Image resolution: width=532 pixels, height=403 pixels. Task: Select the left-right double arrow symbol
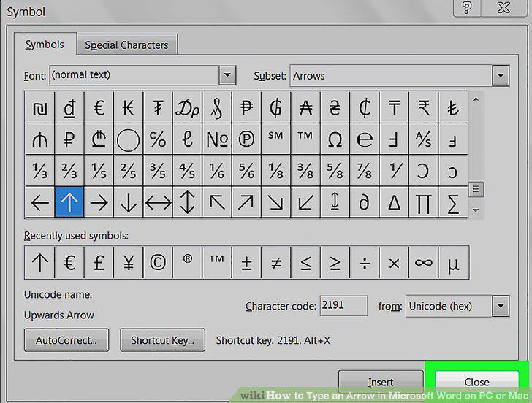click(158, 202)
